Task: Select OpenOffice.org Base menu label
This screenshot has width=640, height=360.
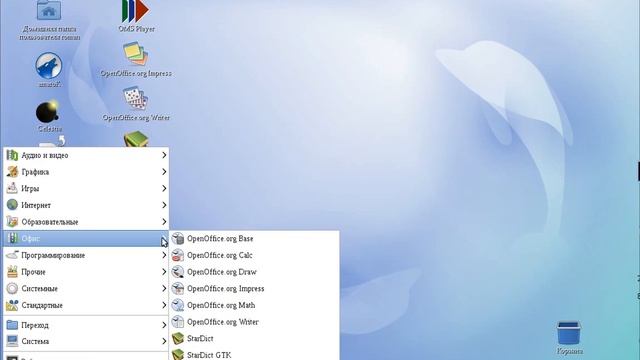Action: pyautogui.click(x=220, y=239)
